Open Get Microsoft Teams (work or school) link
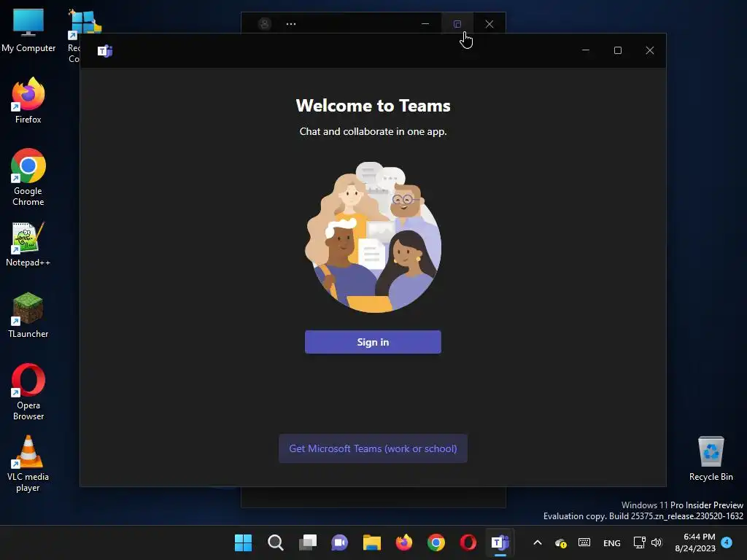 373,448
